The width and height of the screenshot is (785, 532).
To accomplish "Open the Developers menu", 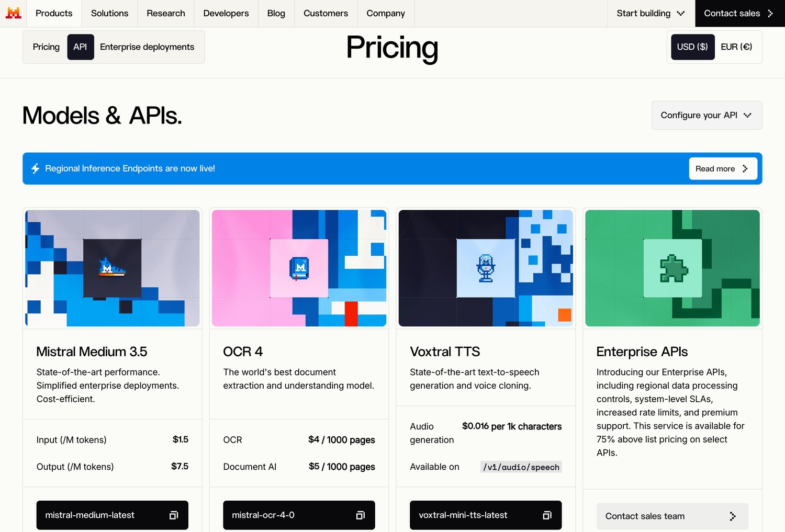I will pyautogui.click(x=226, y=14).
